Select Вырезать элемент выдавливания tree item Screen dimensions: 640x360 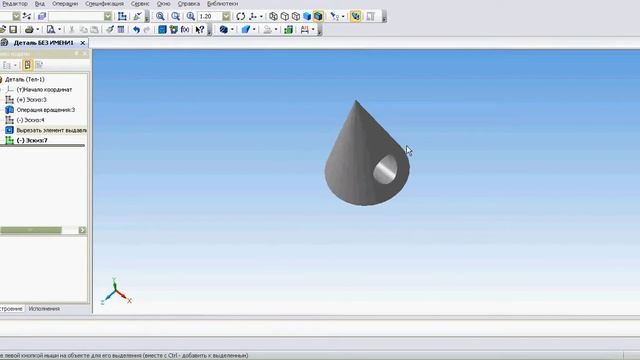[51, 130]
